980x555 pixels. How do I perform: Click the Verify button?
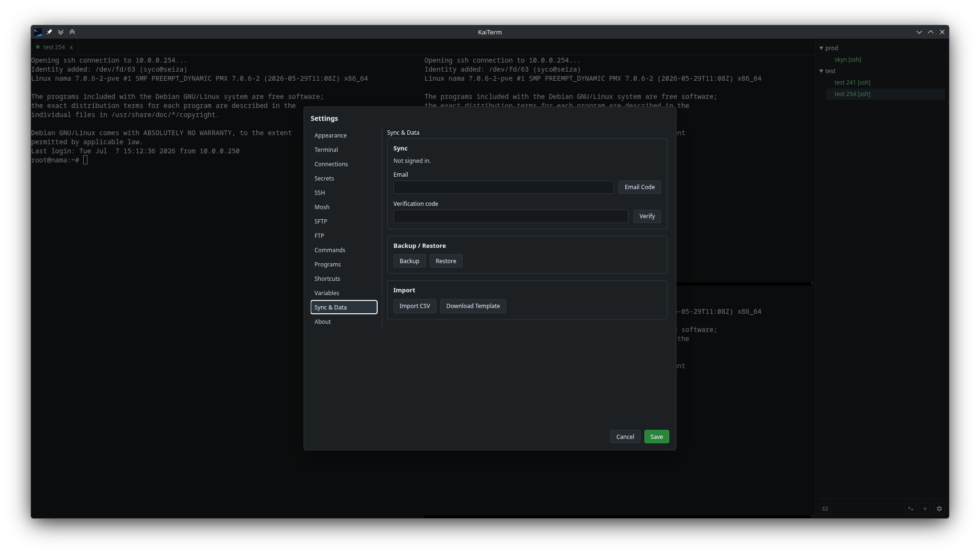[647, 216]
